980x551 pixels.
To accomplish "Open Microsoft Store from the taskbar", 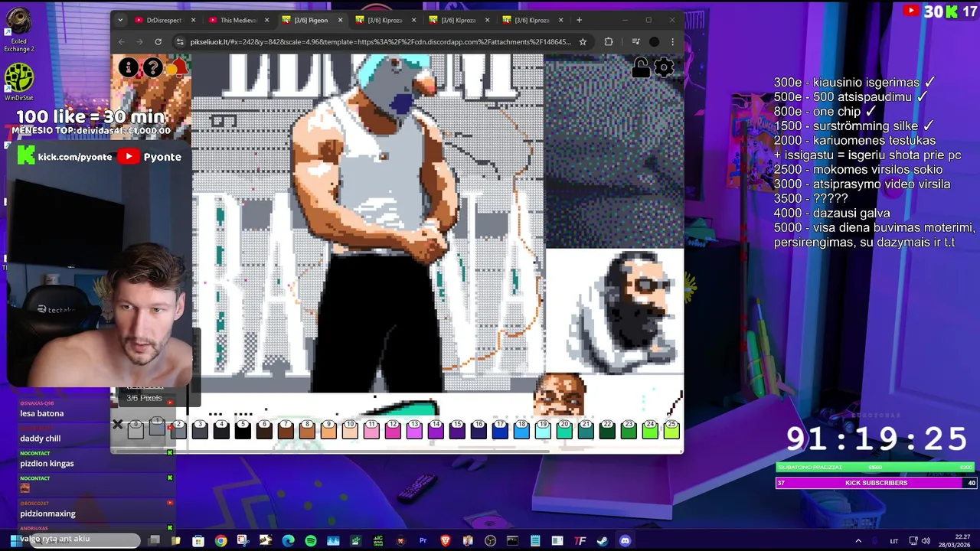I will point(198,541).
